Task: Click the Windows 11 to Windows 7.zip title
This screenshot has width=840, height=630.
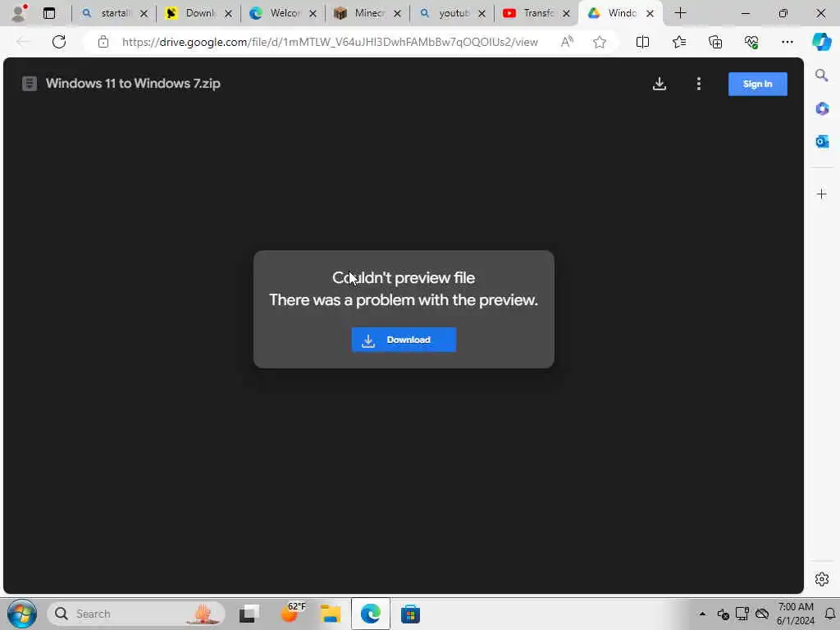Action: [133, 84]
